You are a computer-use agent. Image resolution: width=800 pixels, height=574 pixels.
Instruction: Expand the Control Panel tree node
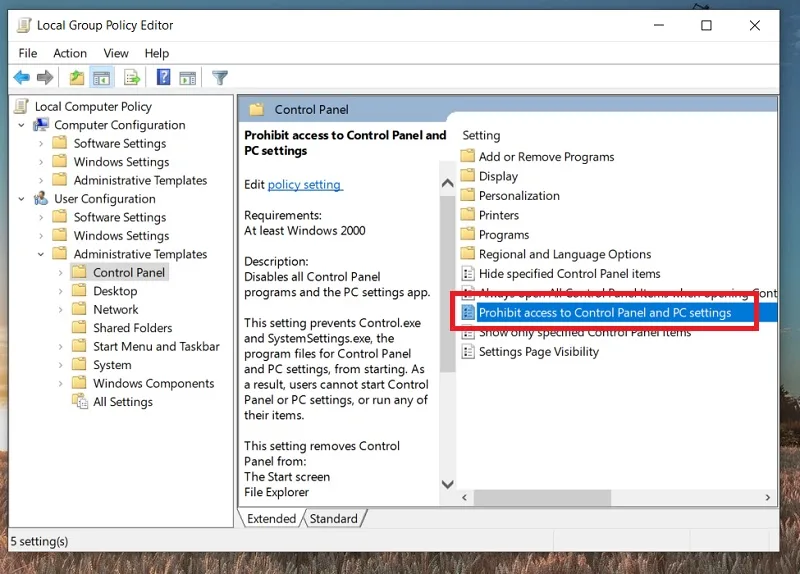coord(60,273)
